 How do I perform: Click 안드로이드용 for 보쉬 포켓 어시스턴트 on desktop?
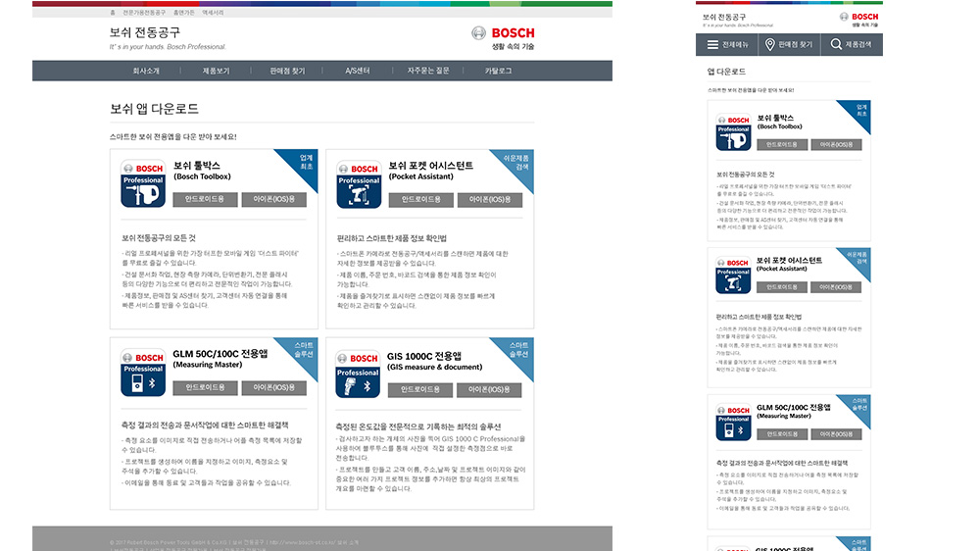[x=421, y=200]
